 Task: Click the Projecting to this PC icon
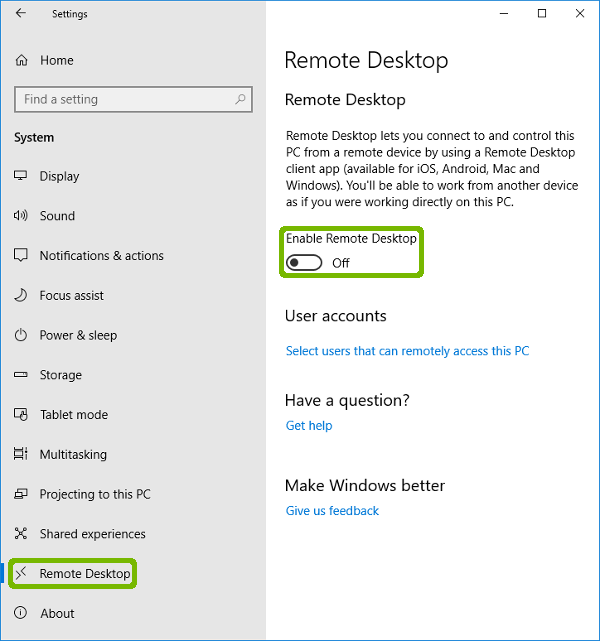pyautogui.click(x=20, y=494)
